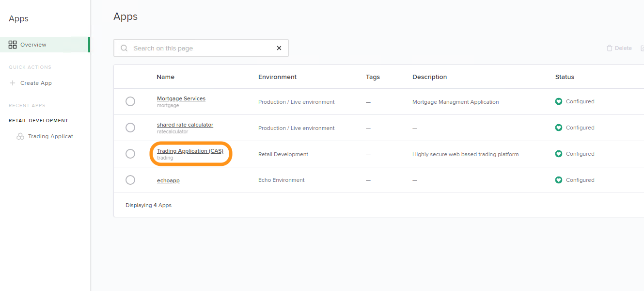644x291 pixels.
Task: Open the echoapp link
Action: [168, 180]
